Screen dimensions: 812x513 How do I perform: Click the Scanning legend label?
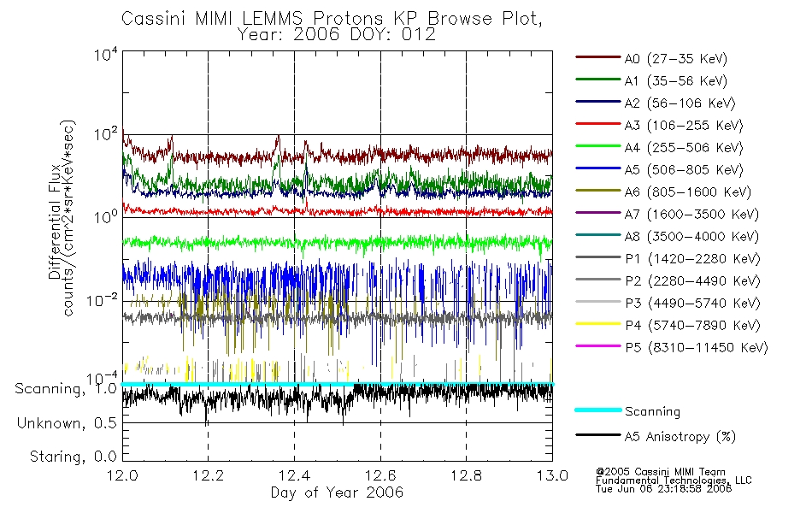pos(652,412)
